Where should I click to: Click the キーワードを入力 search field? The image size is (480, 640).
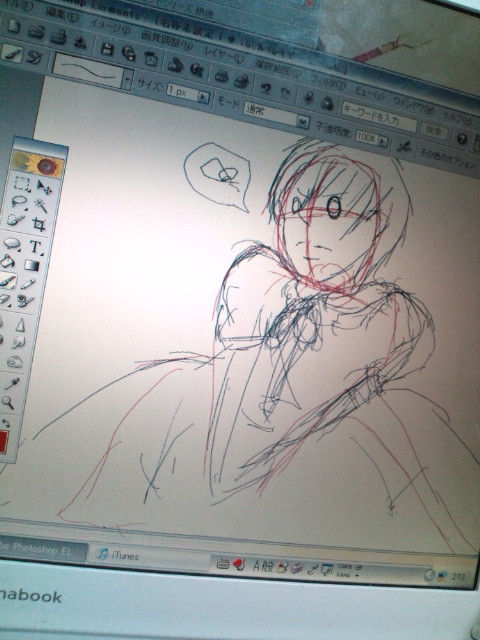(x=379, y=118)
